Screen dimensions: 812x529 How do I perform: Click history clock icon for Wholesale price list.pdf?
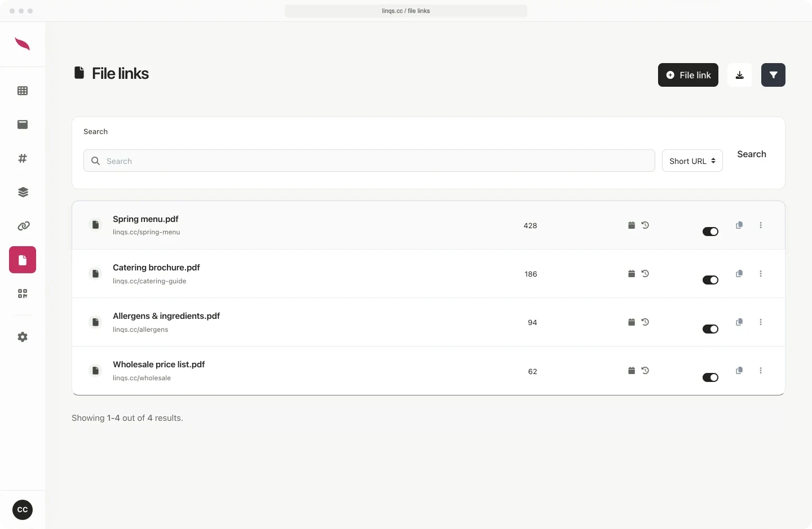(x=645, y=371)
